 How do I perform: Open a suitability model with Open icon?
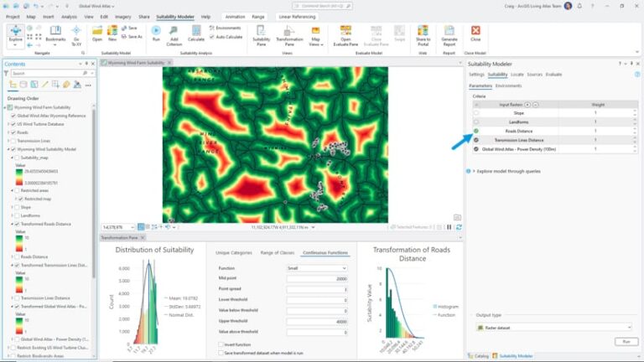pos(97,34)
